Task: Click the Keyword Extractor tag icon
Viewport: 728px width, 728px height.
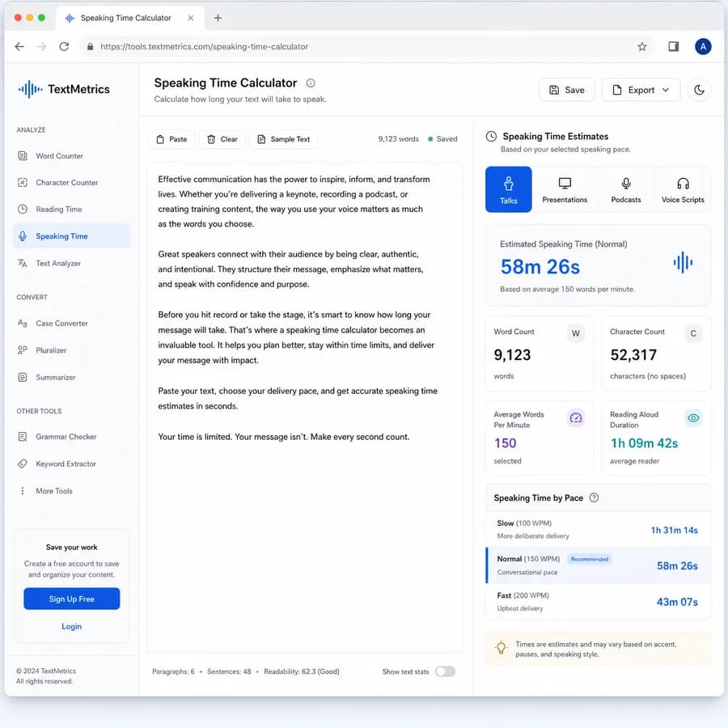Action: pos(23,463)
